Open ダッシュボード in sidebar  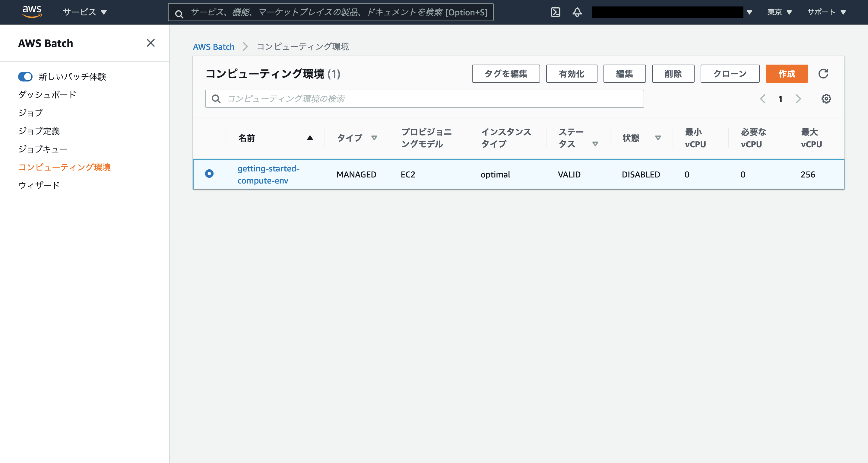tap(47, 95)
